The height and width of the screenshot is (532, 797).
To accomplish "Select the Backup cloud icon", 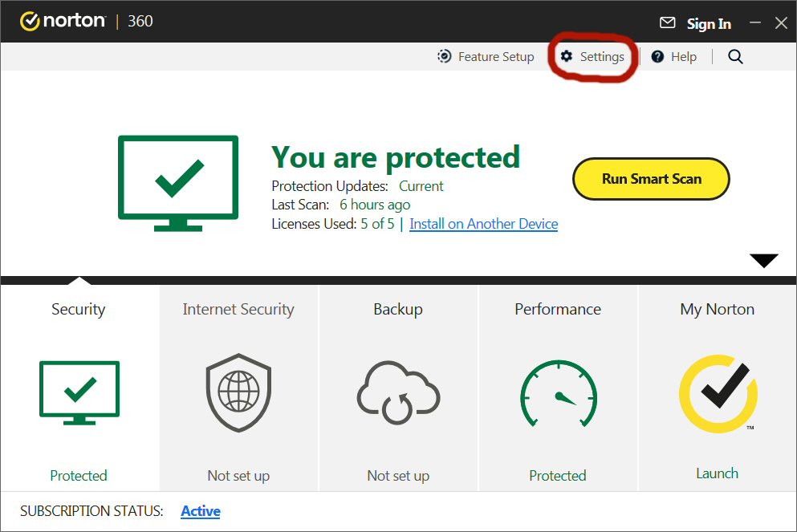I will 398,392.
